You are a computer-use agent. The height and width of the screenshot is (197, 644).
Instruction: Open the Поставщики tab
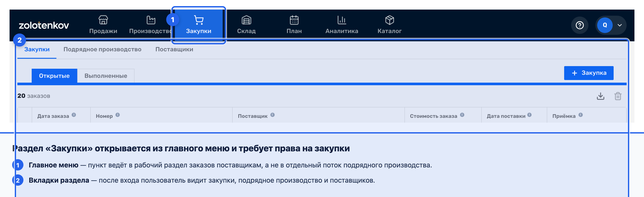pos(174,49)
